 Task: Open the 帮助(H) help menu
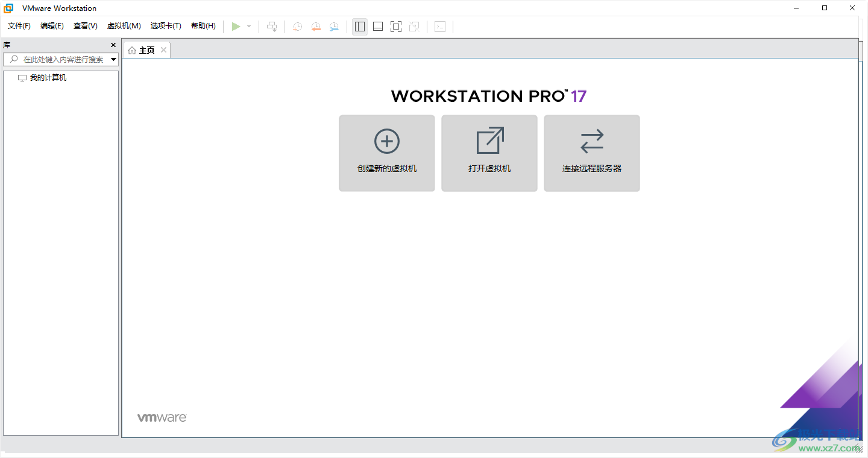tap(203, 25)
